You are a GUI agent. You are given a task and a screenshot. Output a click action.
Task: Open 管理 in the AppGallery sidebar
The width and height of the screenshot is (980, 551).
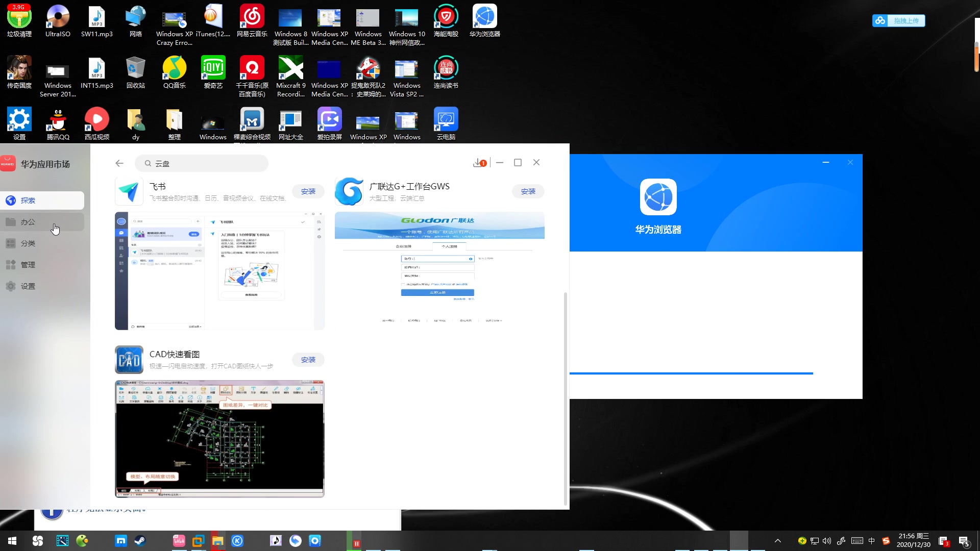coord(42,265)
